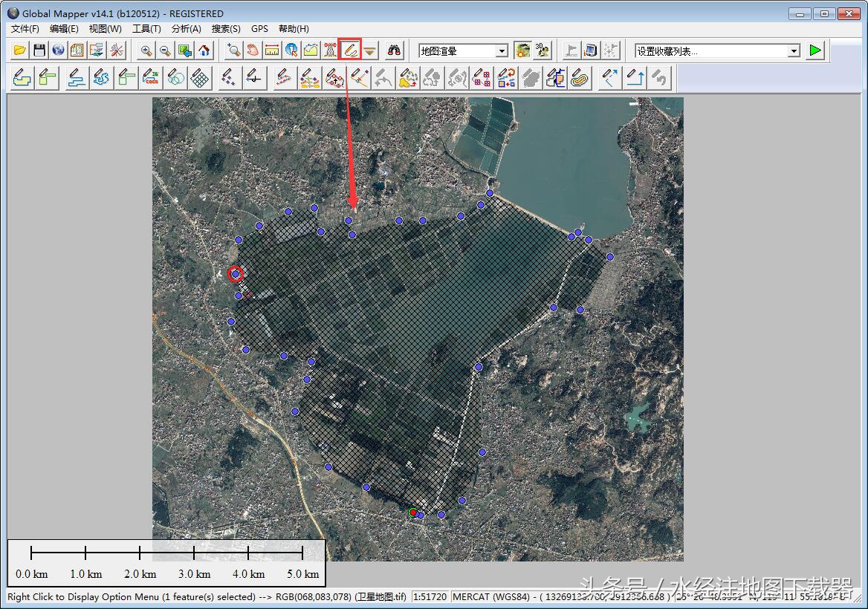Screen dimensions: 868x609
Task: Click the Save workspace floppy disk icon
Action: coord(39,51)
